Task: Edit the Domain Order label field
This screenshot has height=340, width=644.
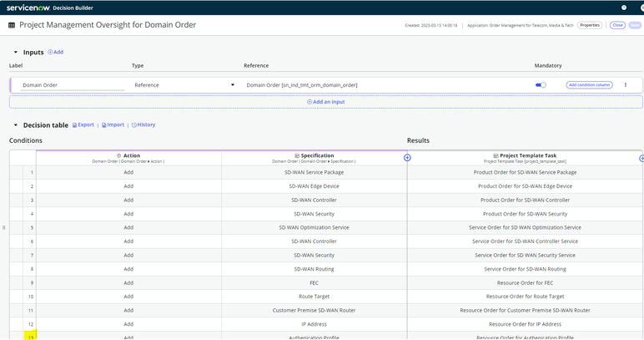Action: [x=73, y=85]
